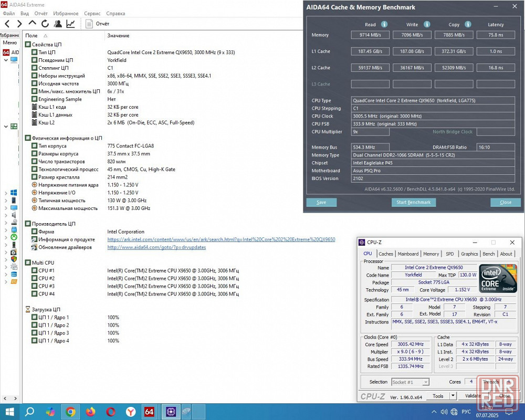The height and width of the screenshot is (420, 525).
Task: Click the info icon next to Copy
Action: click(468, 25)
